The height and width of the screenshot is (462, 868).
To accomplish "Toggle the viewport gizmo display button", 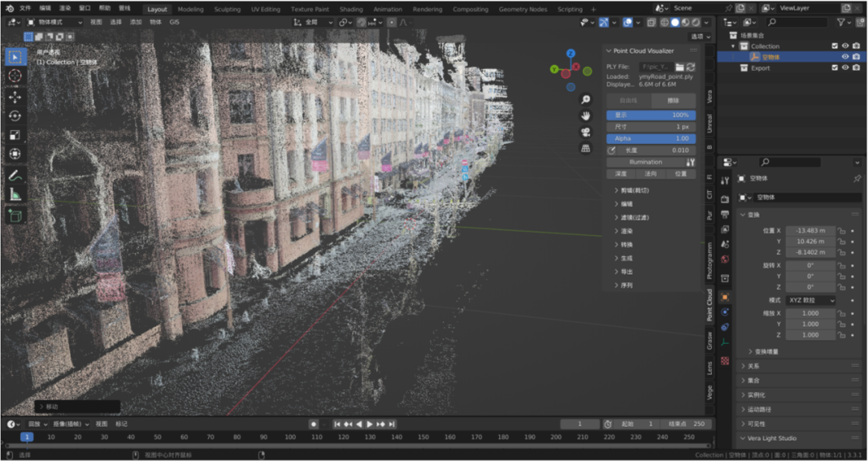I will (604, 22).
